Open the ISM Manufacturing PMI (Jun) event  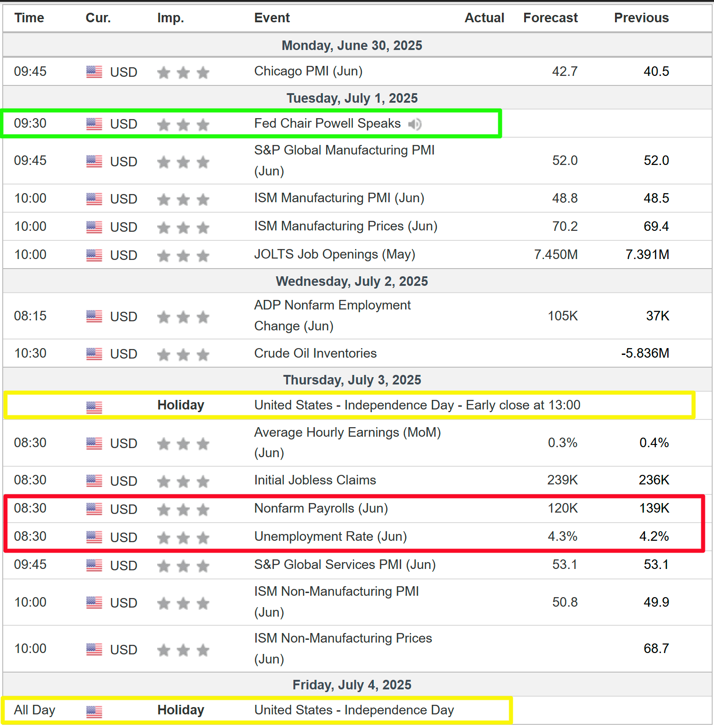[339, 198]
